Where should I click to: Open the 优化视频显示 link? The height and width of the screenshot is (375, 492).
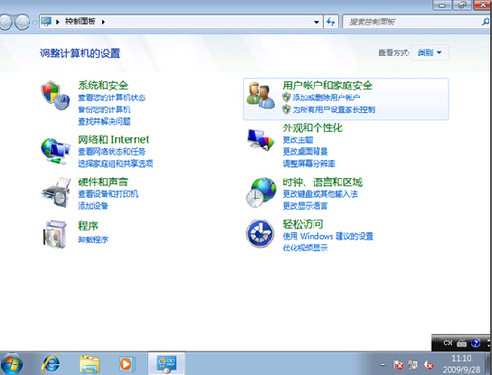pyautogui.click(x=305, y=248)
